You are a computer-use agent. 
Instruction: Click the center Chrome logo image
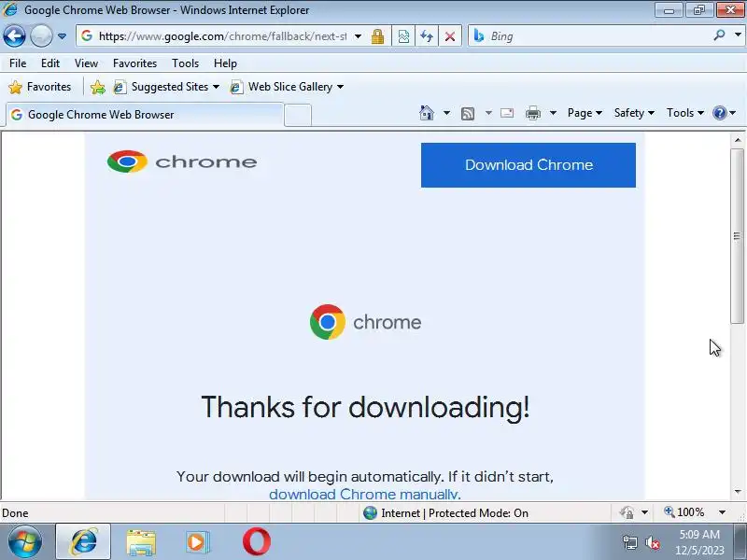pos(365,322)
